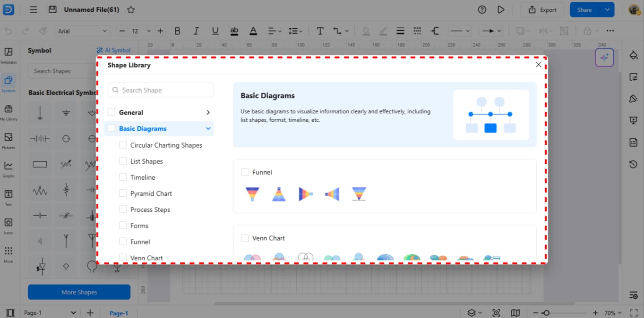The width and height of the screenshot is (644, 318).
Task: Open the arrow style dropdown
Action: (x=491, y=31)
